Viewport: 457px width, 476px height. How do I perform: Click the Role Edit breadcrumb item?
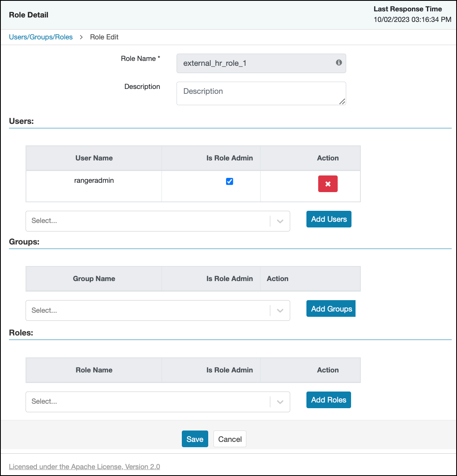[104, 37]
